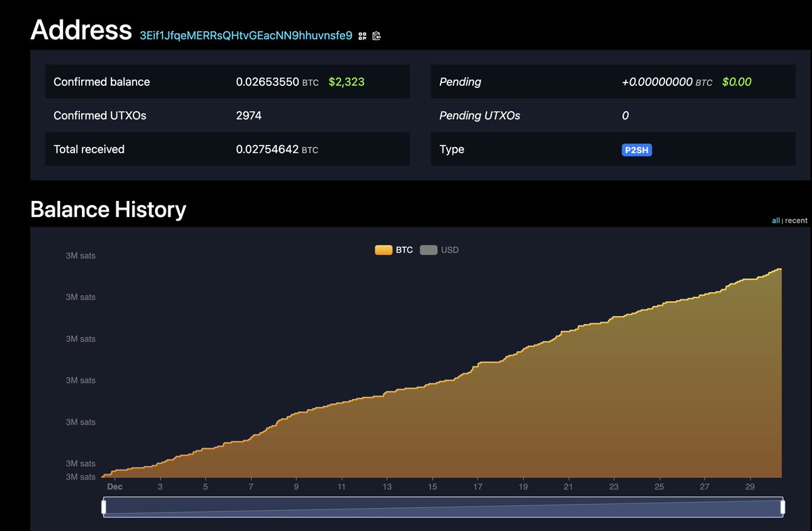Click the Address page heading
Screen dimensions: 812x531
pyautogui.click(x=81, y=30)
